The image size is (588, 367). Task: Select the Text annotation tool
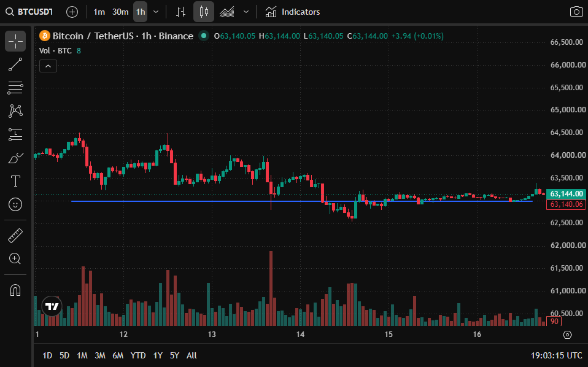[x=15, y=181]
